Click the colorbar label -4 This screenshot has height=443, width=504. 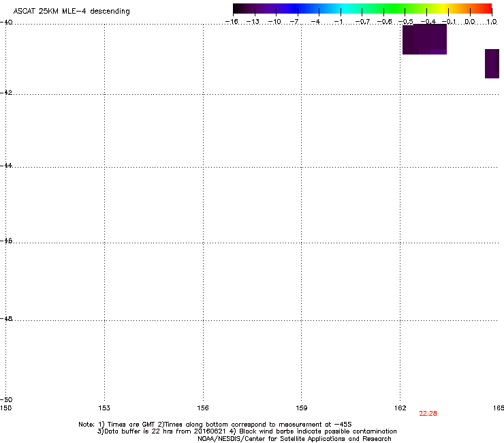[x=315, y=22]
